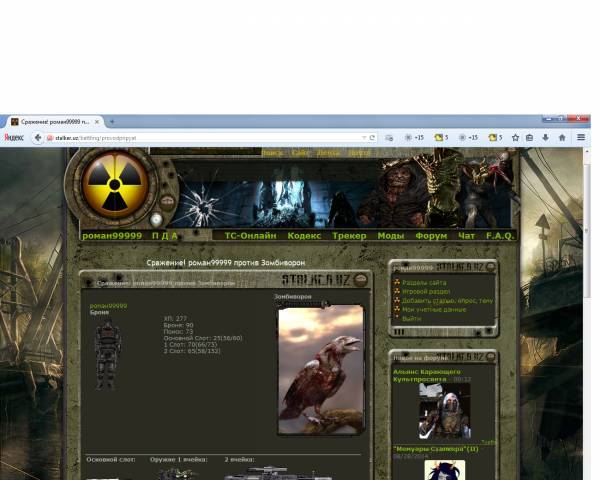Reload the page with the refresh icon
The height and width of the screenshot is (480, 600).
coord(372,138)
